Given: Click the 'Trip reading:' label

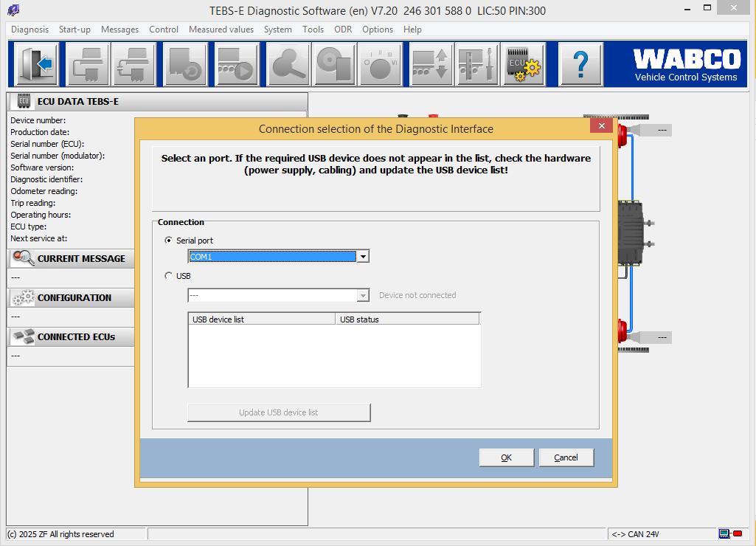Looking at the screenshot, I should (32, 203).
